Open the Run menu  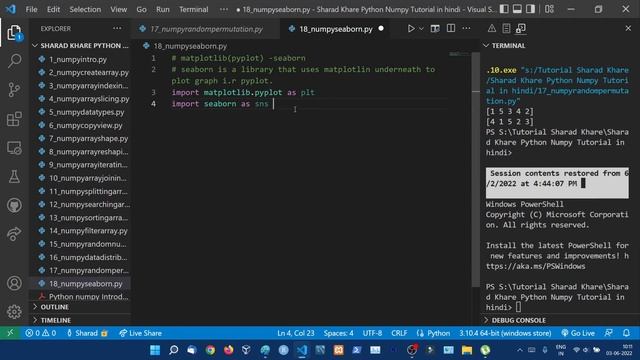click(x=162, y=9)
